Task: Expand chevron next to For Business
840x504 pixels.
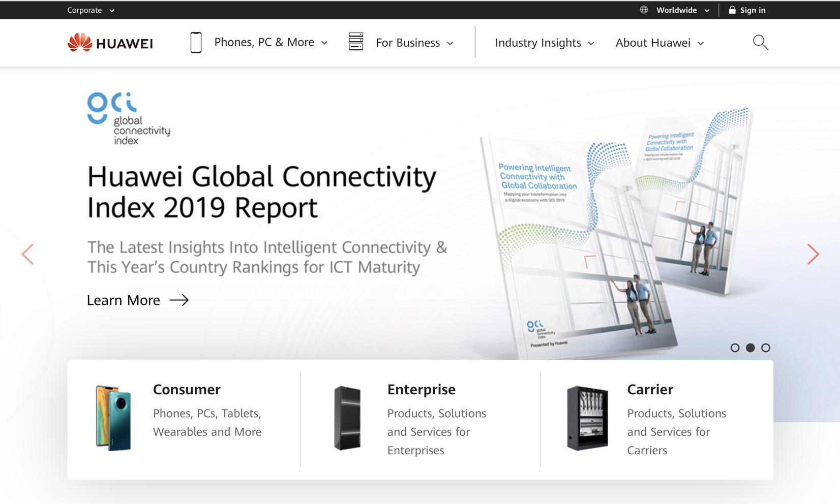Action: click(450, 44)
